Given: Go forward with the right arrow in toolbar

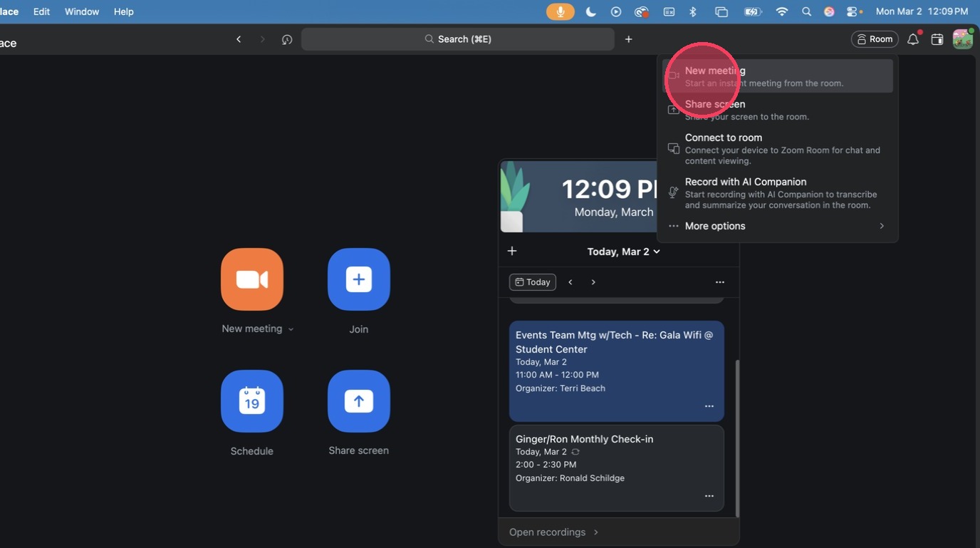Looking at the screenshot, I should tap(262, 39).
